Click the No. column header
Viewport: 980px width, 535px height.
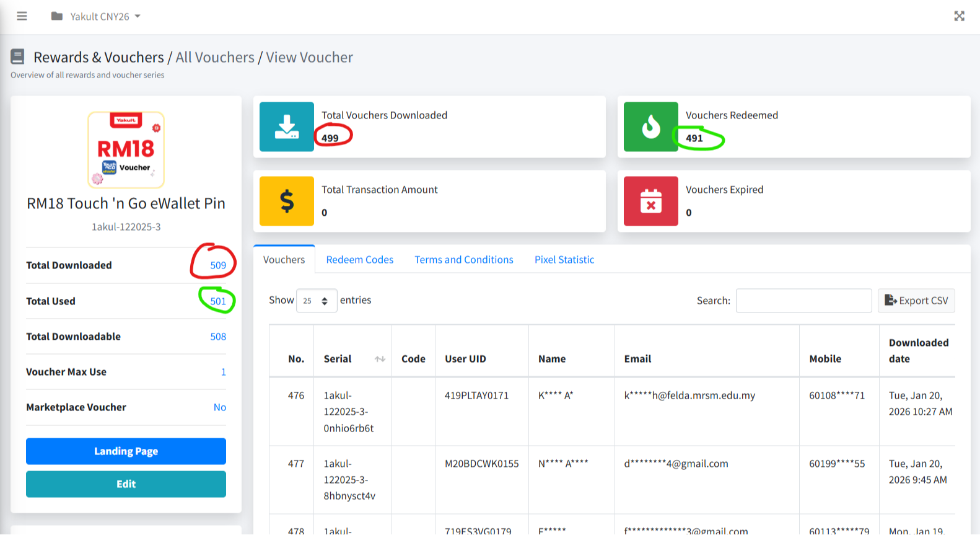pos(296,359)
